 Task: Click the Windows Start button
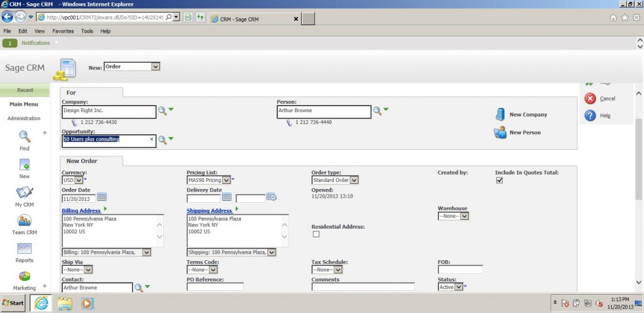[13, 303]
